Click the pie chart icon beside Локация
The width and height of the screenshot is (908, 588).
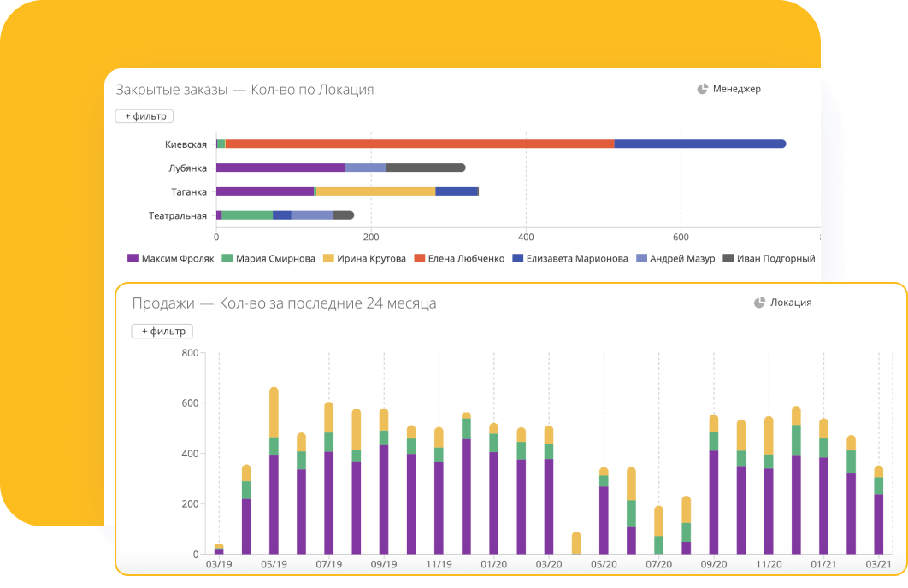click(759, 303)
